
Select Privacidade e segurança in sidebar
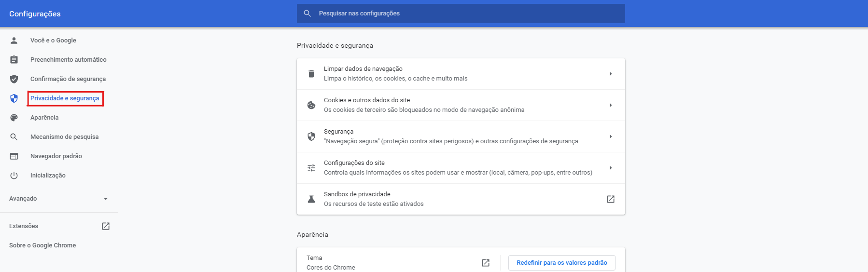65,98
